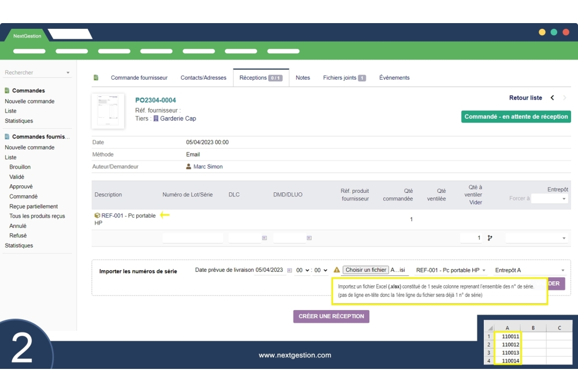Image resolution: width=578 pixels, height=392 pixels.
Task: Go to previous record with left chevron
Action: pos(552,98)
